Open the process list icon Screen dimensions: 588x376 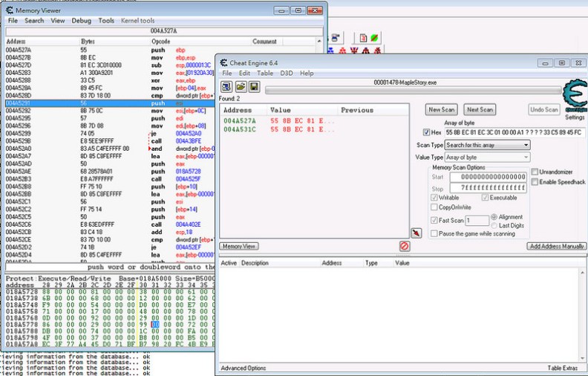click(x=226, y=87)
